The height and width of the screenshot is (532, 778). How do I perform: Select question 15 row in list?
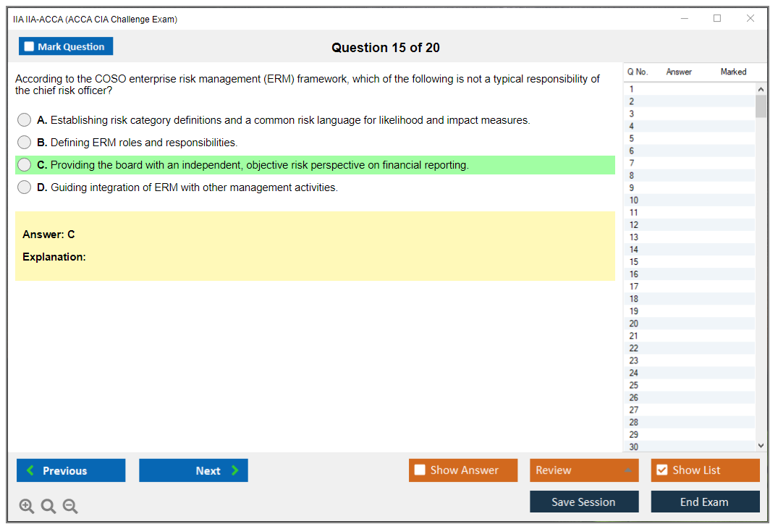pyautogui.click(x=688, y=262)
